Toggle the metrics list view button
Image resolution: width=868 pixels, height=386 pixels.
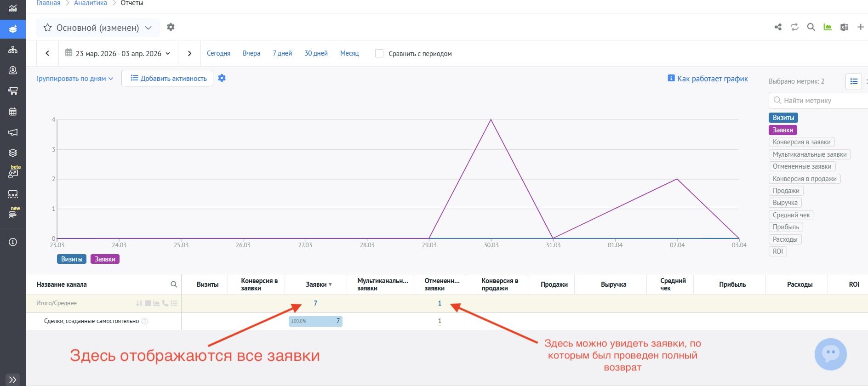(854, 81)
